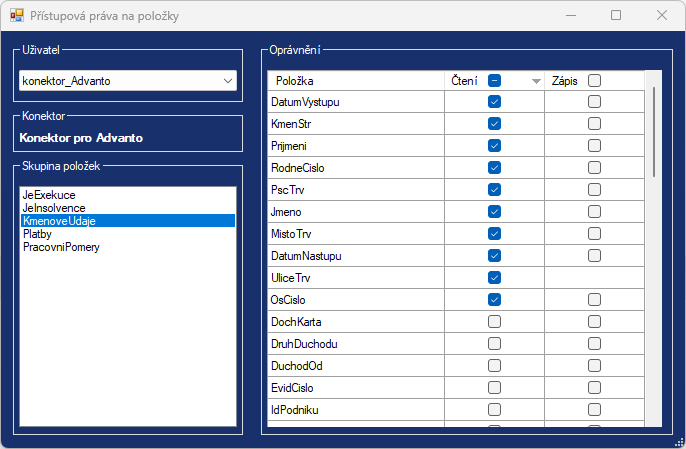
Task: Uncheck Čtení for Prijmeni
Action: 494,146
